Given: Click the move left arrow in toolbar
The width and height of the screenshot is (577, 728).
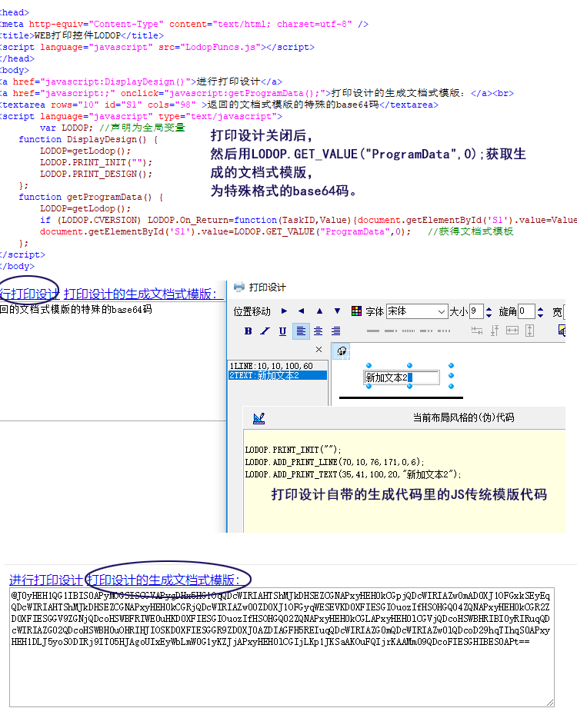Looking at the screenshot, I should pos(301,311).
